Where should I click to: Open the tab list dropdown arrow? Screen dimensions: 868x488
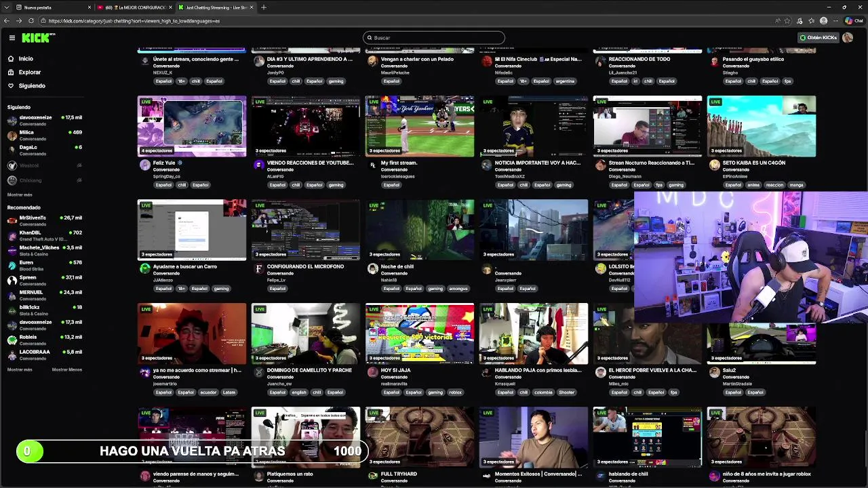(x=5, y=7)
